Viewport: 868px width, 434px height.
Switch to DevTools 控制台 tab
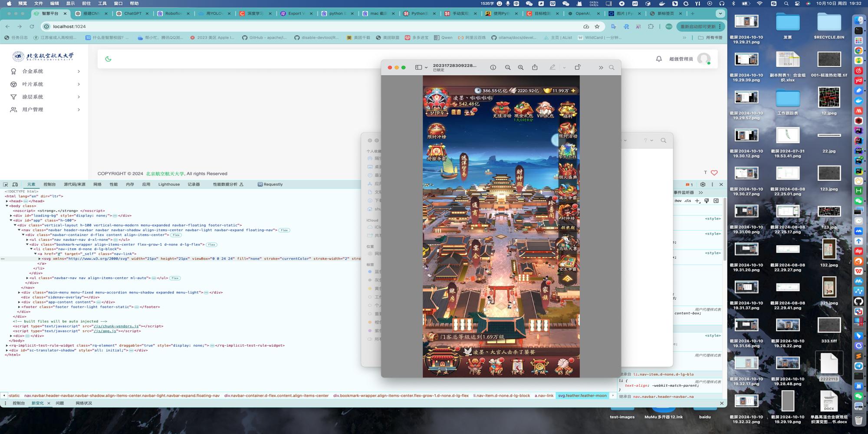click(x=49, y=184)
